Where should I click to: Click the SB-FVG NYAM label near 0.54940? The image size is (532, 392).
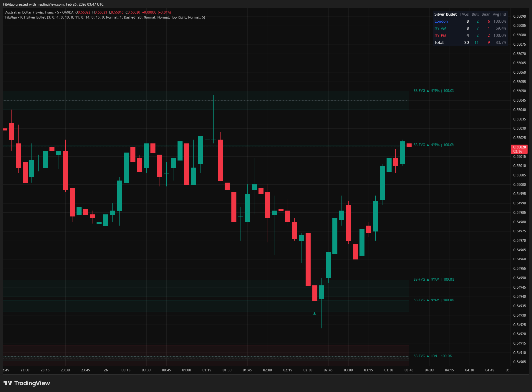[x=434, y=300]
